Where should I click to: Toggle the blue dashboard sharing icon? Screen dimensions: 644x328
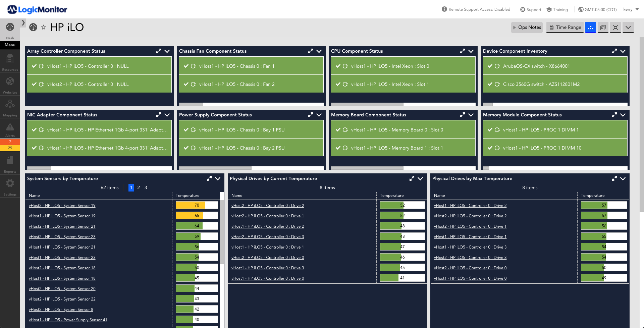[x=590, y=27]
